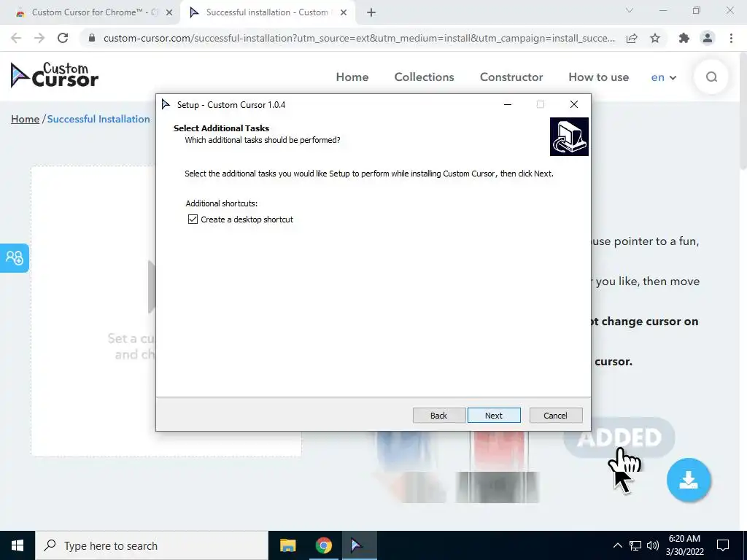Click the Chrome taskbar icon
This screenshot has height=560, width=747.
click(x=323, y=545)
